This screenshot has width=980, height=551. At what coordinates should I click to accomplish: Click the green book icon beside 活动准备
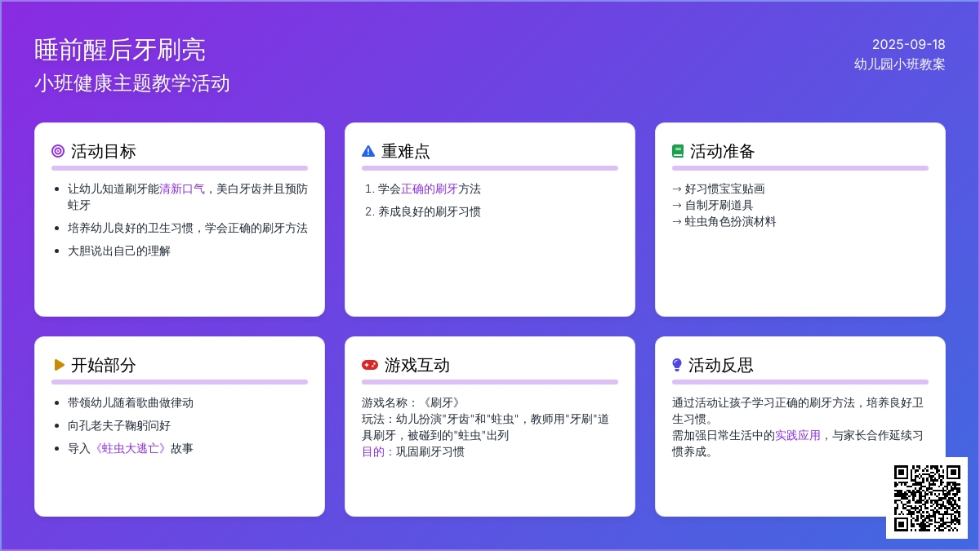click(678, 151)
